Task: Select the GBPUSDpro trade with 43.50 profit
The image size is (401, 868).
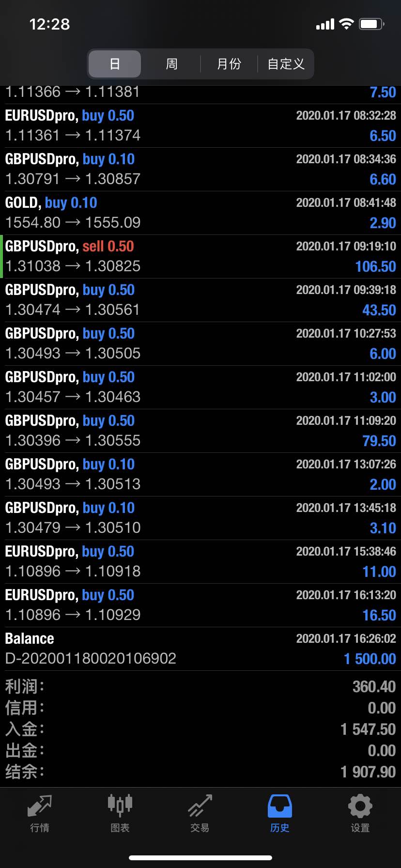Action: click(x=200, y=300)
